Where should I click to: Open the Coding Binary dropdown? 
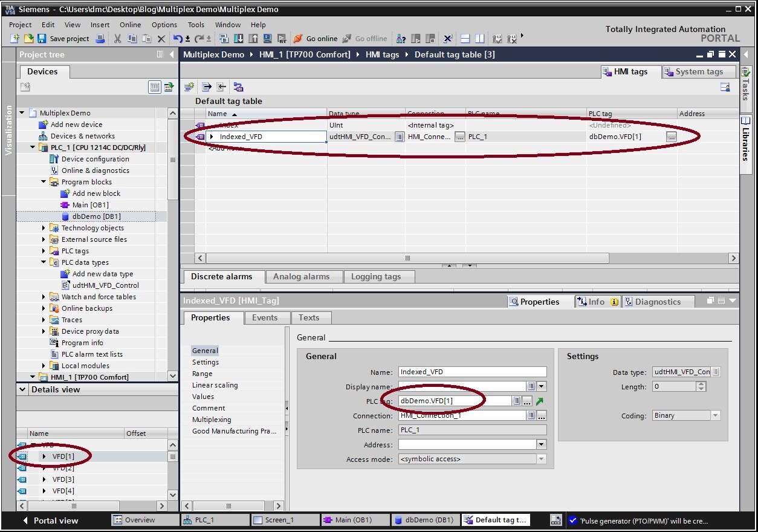716,416
